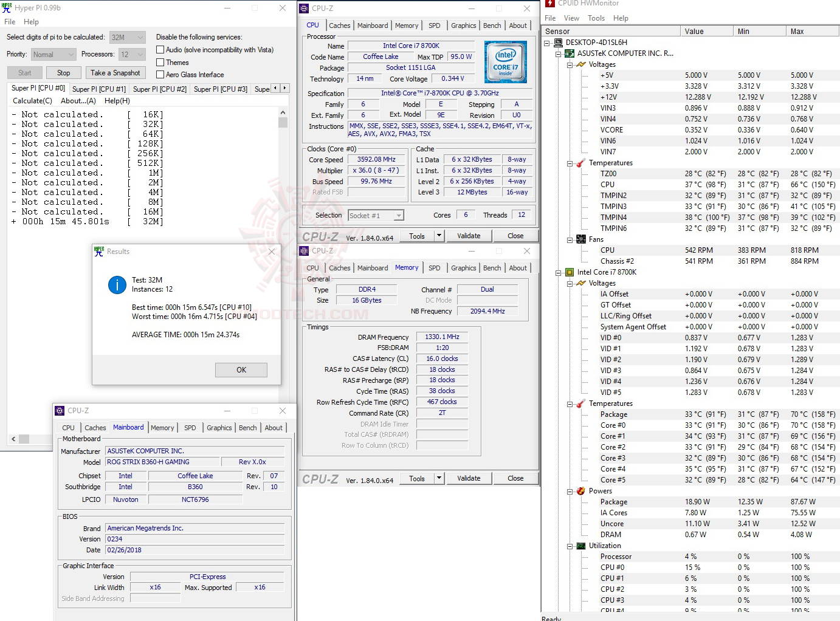The image size is (840, 621).
Task: Click the Fans icon in HWMonitor tree
Action: tap(581, 239)
